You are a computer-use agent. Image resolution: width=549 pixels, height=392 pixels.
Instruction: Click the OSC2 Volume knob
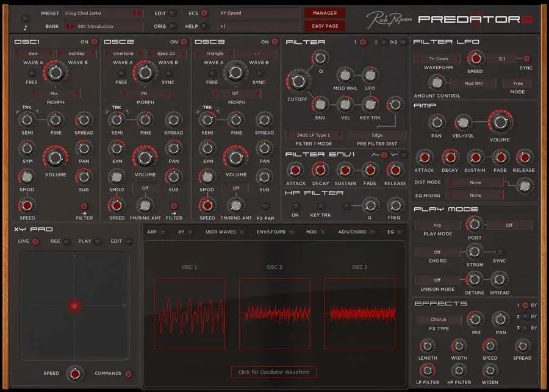[145, 158]
